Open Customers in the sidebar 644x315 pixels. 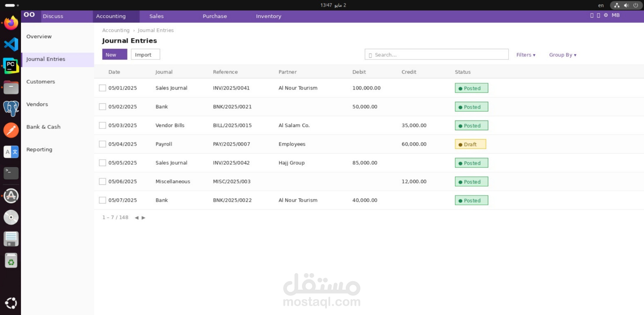41,82
